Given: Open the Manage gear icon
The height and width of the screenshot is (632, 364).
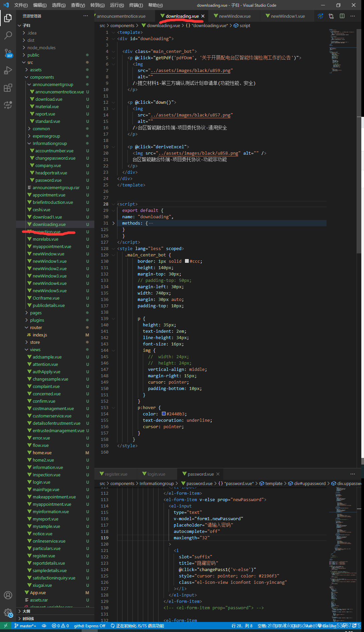Looking at the screenshot, I should point(8,613).
